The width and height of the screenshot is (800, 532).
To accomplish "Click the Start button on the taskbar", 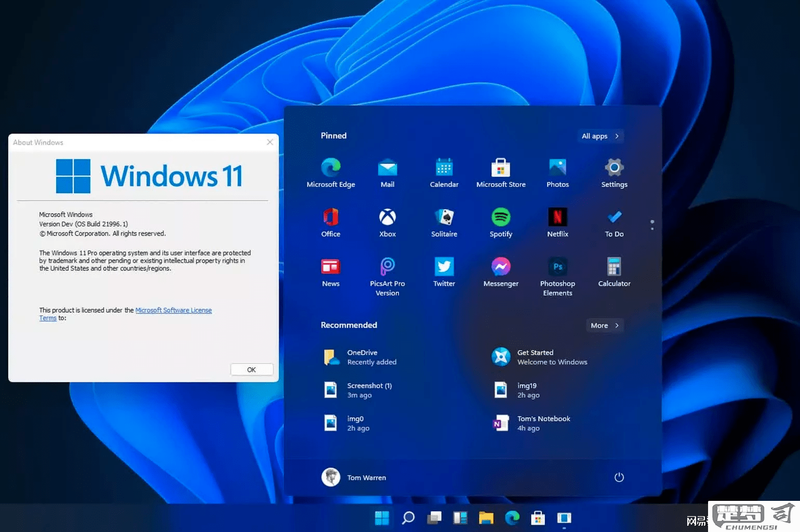I will [x=382, y=518].
